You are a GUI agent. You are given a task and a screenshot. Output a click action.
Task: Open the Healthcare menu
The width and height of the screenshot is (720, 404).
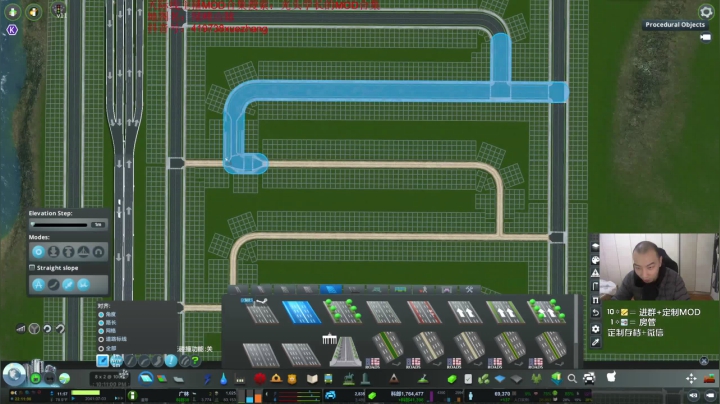click(x=260, y=379)
